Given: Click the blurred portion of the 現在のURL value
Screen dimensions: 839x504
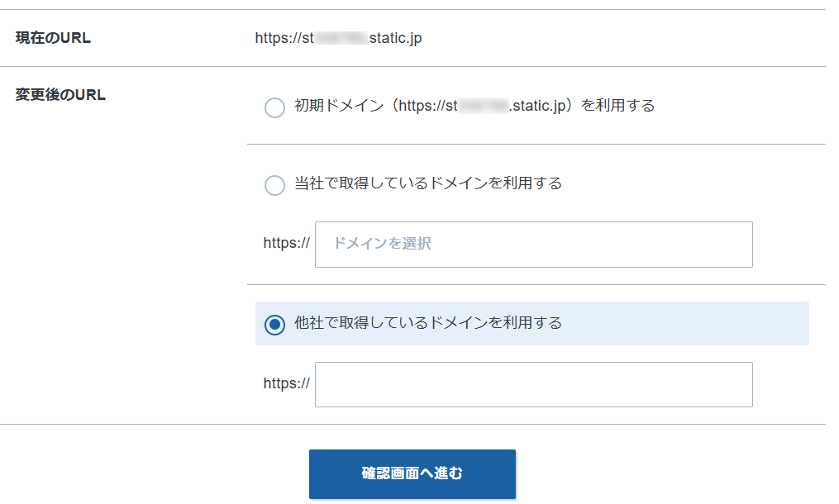Looking at the screenshot, I should click(x=341, y=38).
